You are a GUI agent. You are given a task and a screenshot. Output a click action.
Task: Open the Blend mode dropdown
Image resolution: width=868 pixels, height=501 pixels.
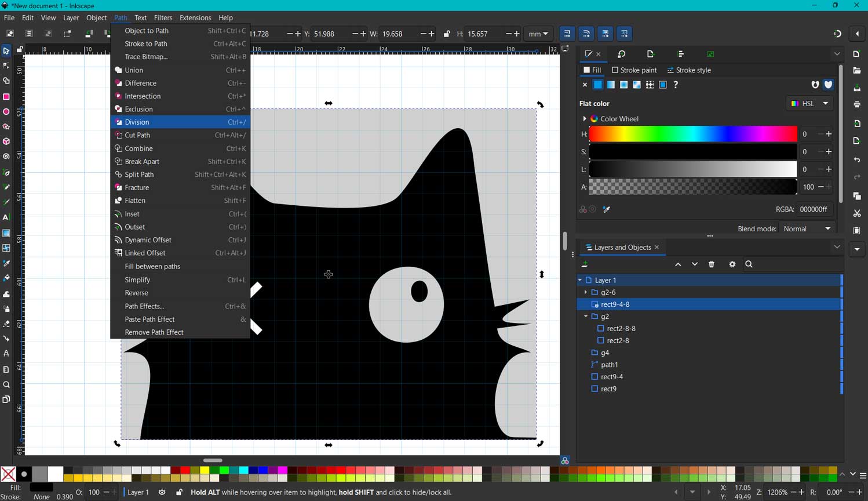pyautogui.click(x=807, y=228)
